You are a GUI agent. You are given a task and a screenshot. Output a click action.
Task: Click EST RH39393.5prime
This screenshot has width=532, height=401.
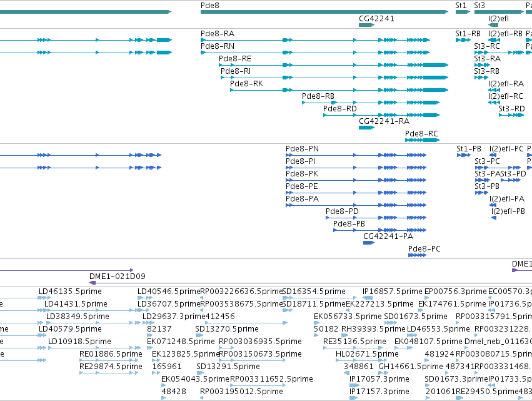(373, 329)
